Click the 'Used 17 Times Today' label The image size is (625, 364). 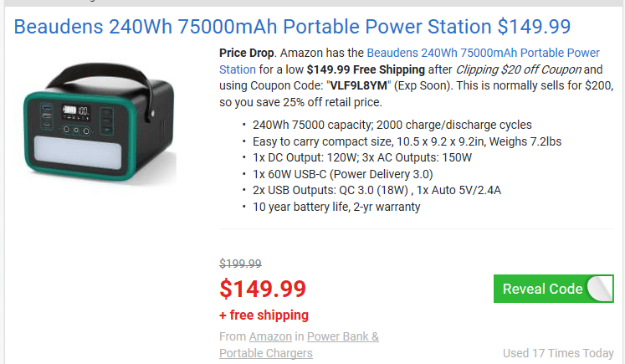coord(558,353)
